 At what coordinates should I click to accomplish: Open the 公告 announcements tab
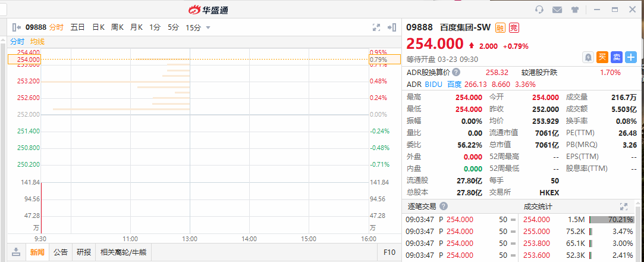click(x=61, y=252)
